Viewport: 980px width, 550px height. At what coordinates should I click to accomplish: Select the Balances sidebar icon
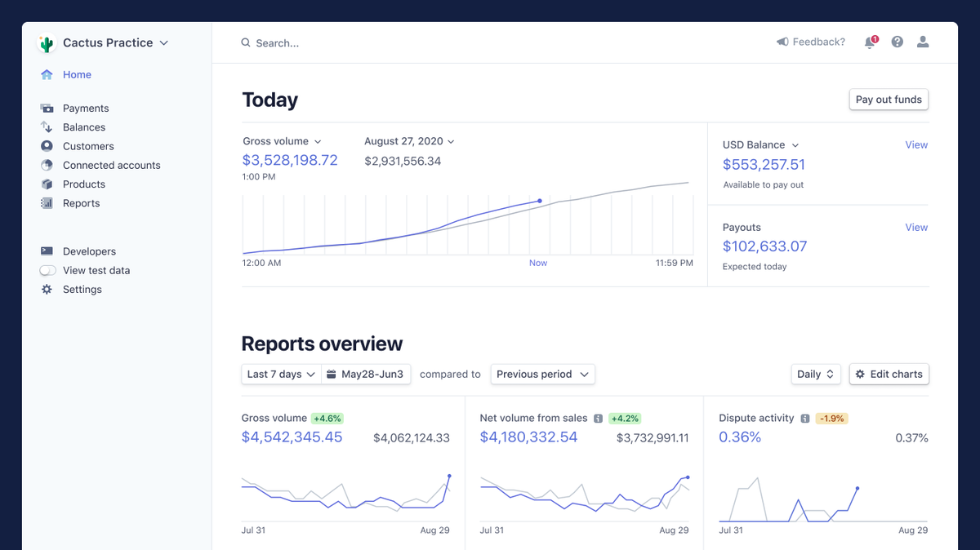tap(47, 126)
